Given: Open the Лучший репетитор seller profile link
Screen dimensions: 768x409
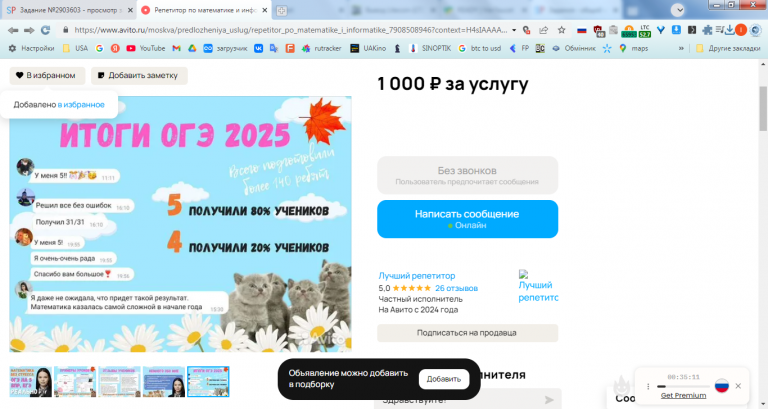Looking at the screenshot, I should [417, 276].
